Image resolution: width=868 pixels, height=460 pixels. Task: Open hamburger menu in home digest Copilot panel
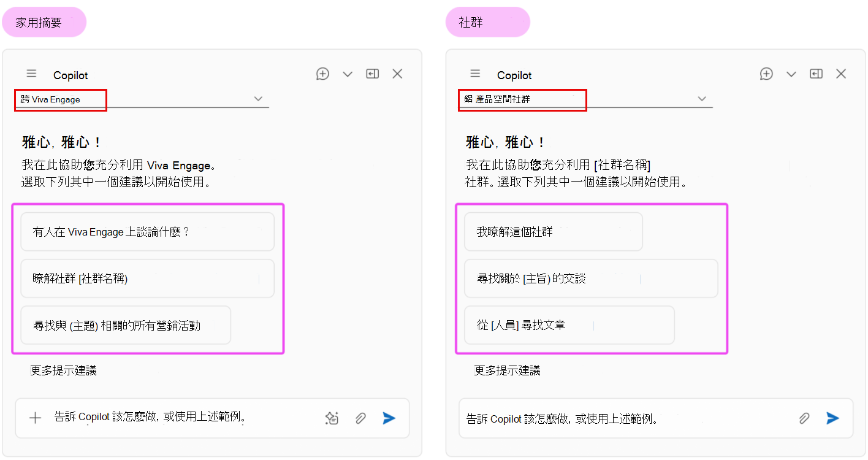pyautogui.click(x=32, y=74)
